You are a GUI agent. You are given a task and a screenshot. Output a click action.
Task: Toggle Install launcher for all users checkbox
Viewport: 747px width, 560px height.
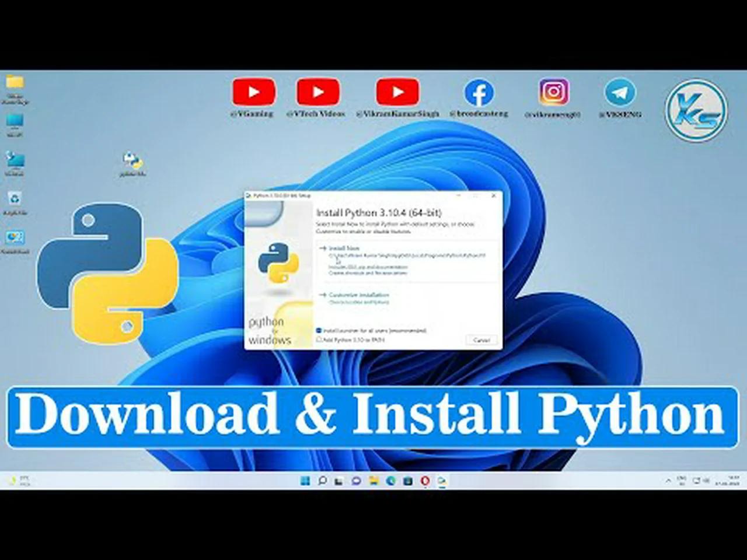click(x=319, y=330)
